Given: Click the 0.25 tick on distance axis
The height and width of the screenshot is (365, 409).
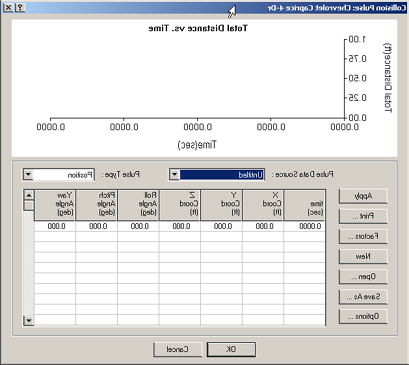Looking at the screenshot, I should coord(357,98).
